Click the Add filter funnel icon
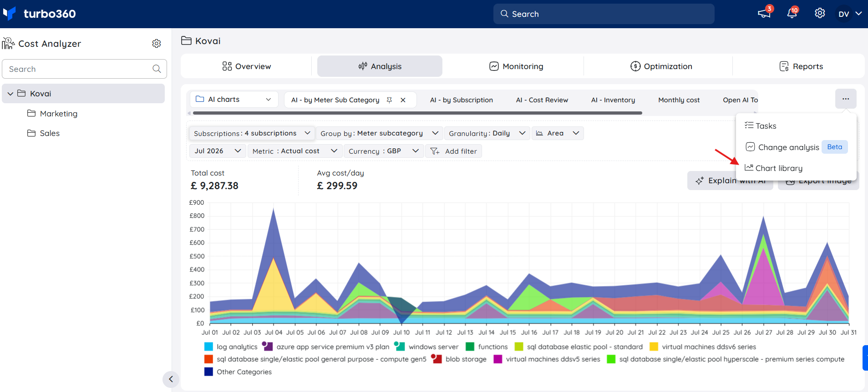 click(435, 151)
